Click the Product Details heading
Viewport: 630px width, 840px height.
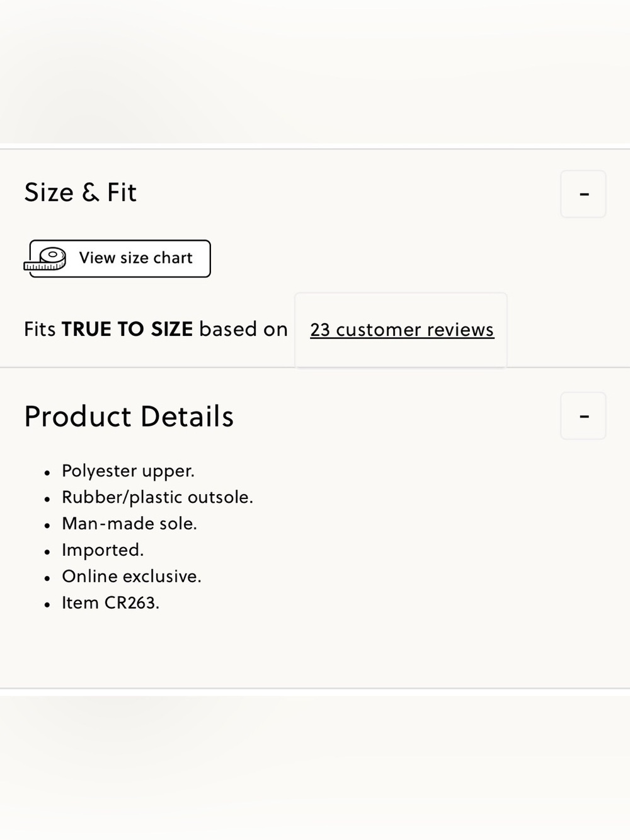[x=129, y=416]
